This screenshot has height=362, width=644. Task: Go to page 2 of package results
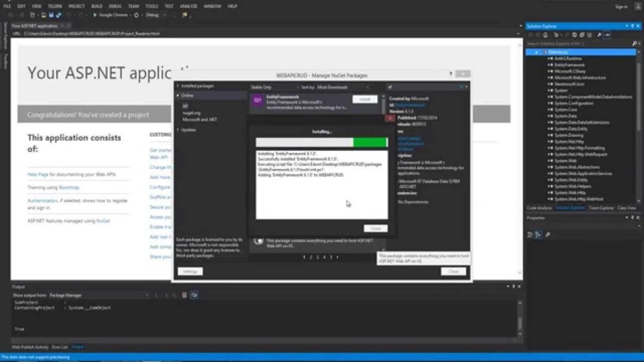(x=310, y=257)
